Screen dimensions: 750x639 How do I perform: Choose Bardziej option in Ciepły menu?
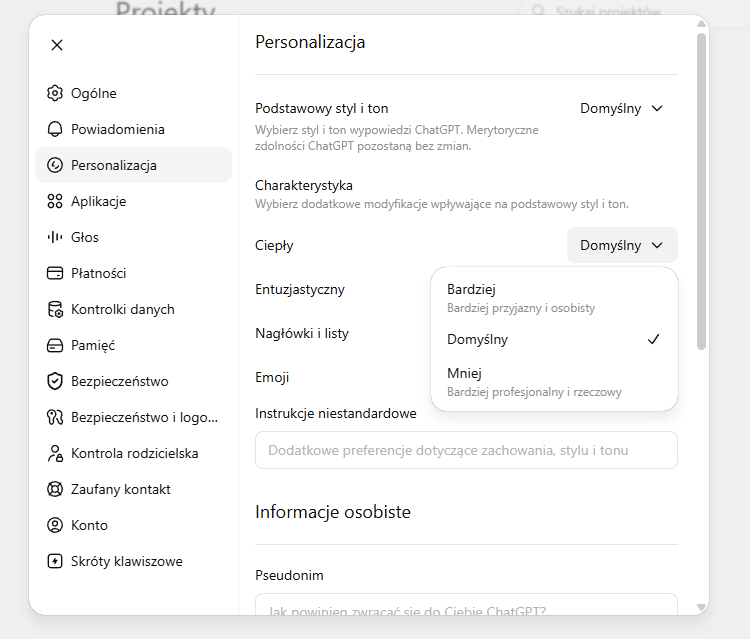click(554, 298)
